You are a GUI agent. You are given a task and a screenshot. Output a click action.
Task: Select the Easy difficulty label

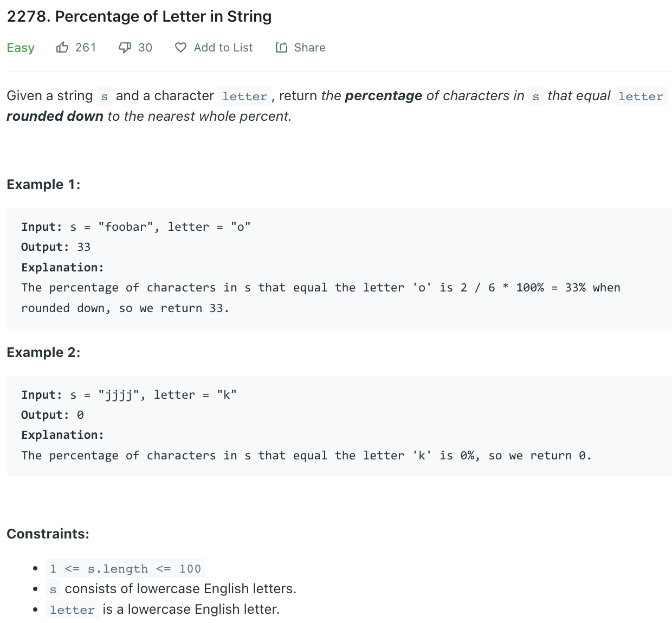coord(21,48)
